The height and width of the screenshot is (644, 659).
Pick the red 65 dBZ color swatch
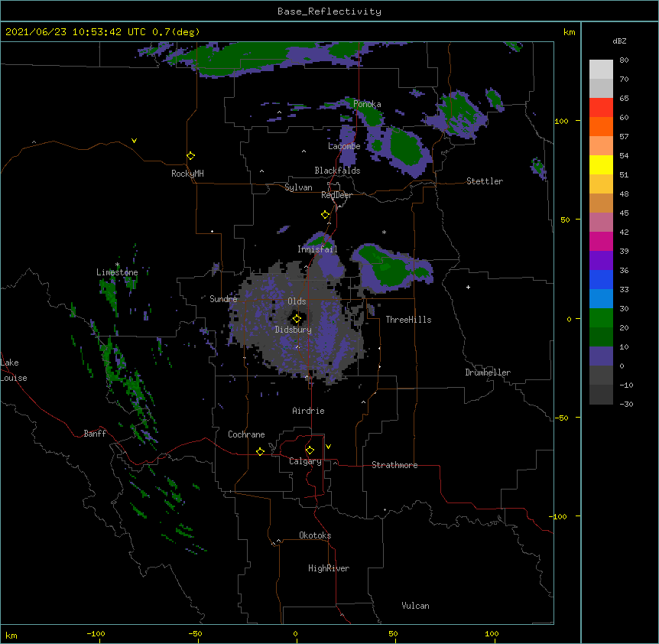tap(601, 108)
